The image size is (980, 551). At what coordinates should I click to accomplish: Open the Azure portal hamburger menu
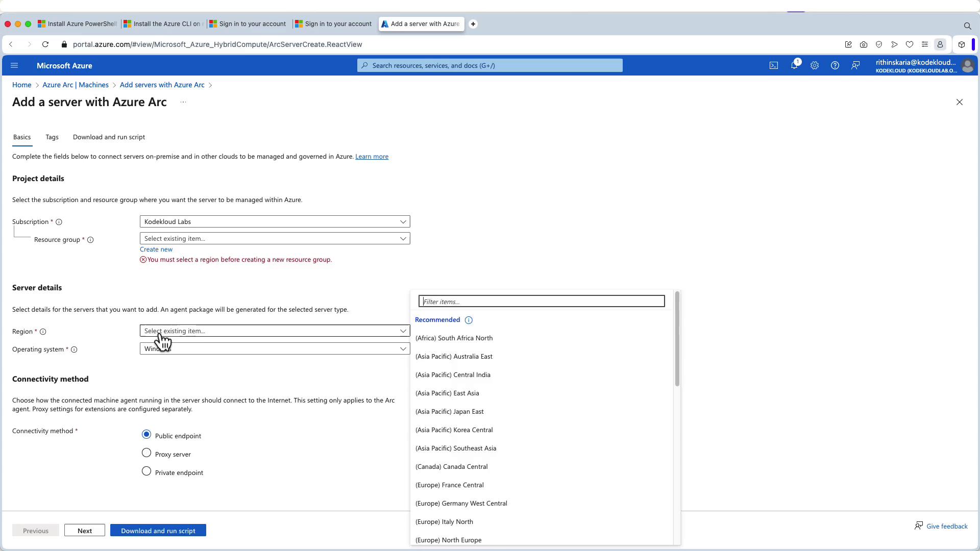[x=14, y=65]
